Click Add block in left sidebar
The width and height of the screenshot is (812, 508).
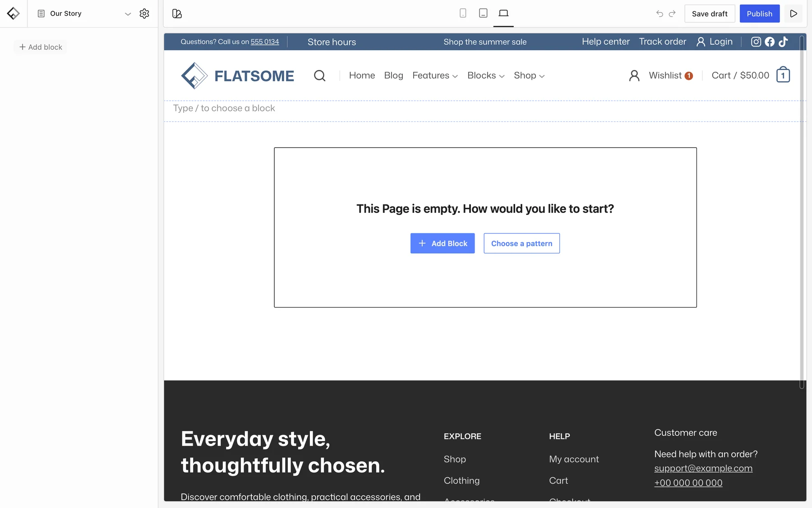click(x=41, y=47)
